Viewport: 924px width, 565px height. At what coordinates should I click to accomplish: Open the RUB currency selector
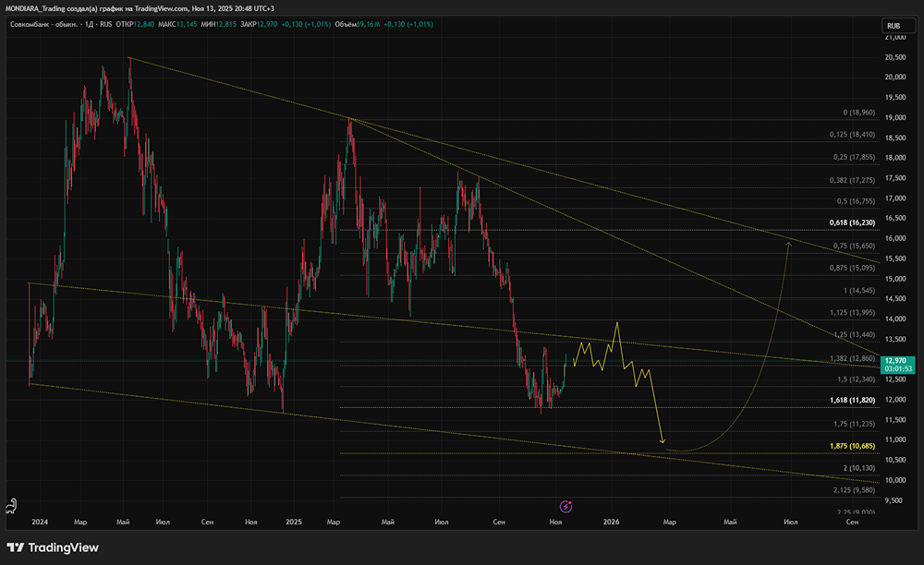point(894,26)
